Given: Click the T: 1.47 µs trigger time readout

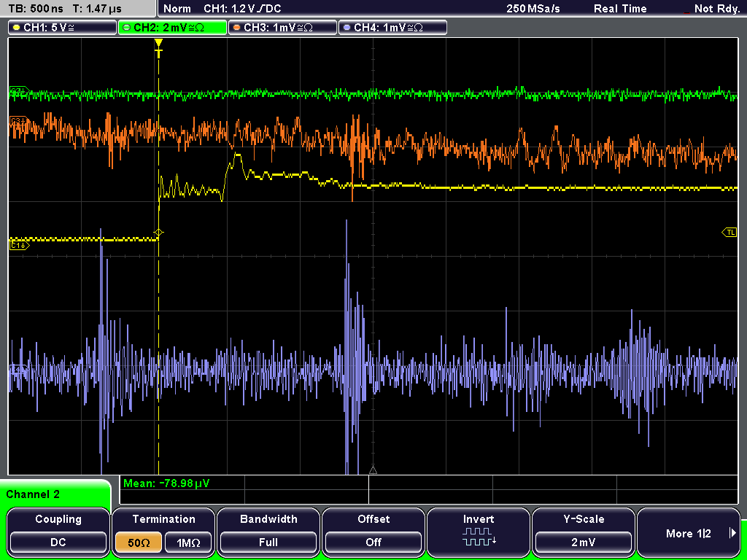Looking at the screenshot, I should [x=97, y=9].
